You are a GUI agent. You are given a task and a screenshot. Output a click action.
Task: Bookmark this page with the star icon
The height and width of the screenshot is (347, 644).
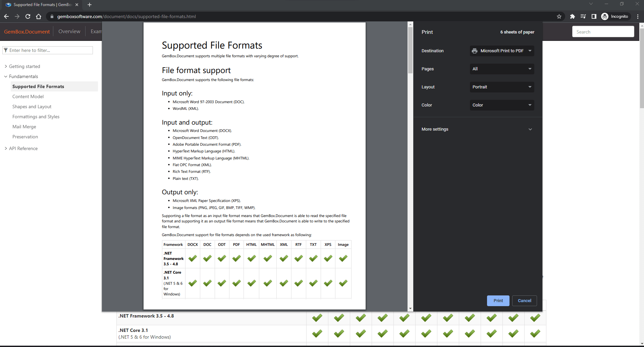click(x=559, y=16)
